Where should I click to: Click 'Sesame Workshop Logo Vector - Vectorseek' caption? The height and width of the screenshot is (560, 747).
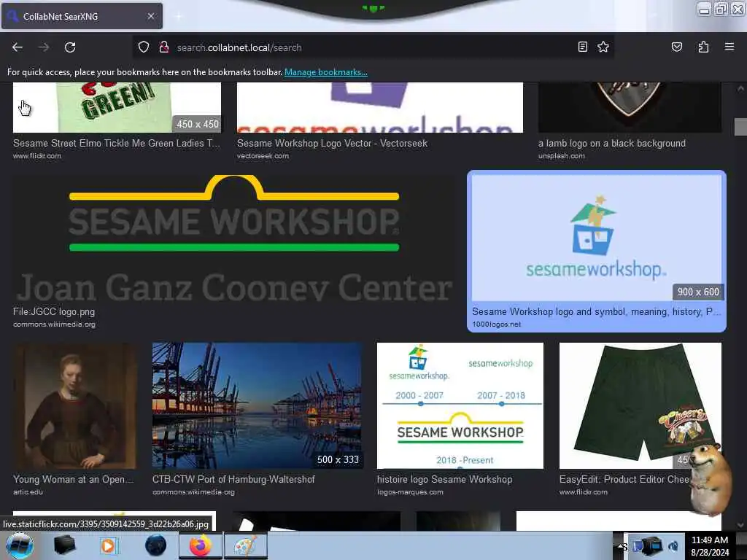(332, 144)
